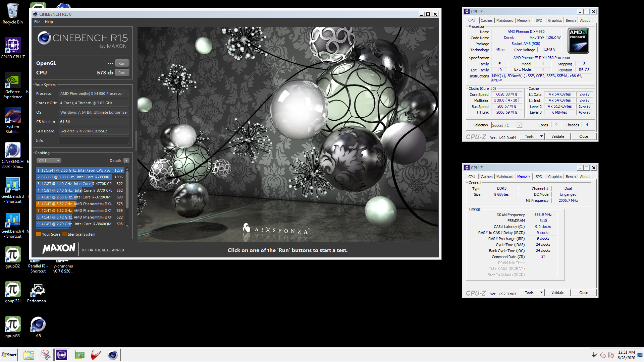
Task: Open CINEBENCH 2003 desktop shortcut
Action: (13, 155)
